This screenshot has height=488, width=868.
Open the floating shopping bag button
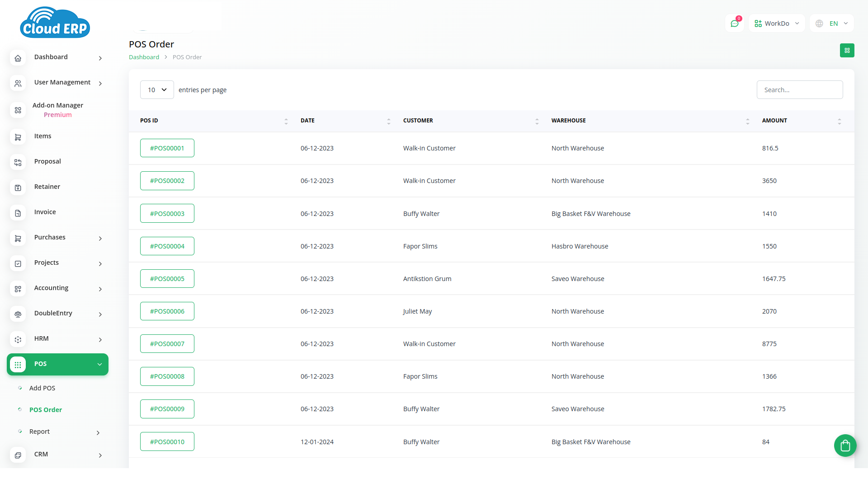click(845, 446)
